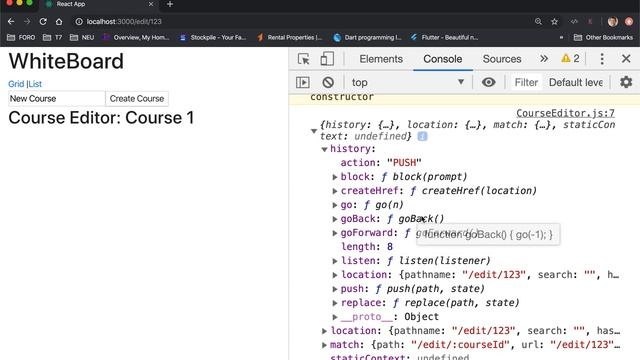Show hidden bookmarks overflow chevron
640x360 pixels.
(561, 38)
